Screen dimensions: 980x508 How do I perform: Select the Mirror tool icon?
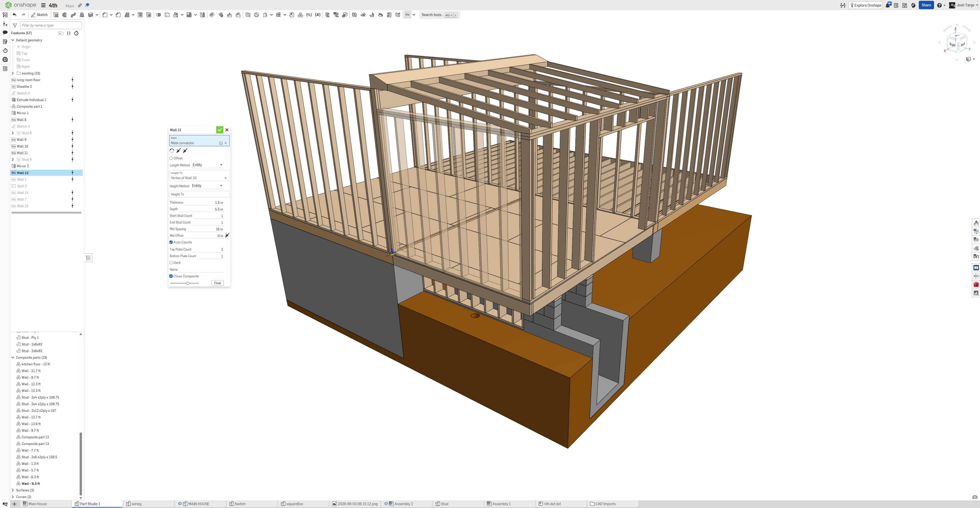(202, 15)
